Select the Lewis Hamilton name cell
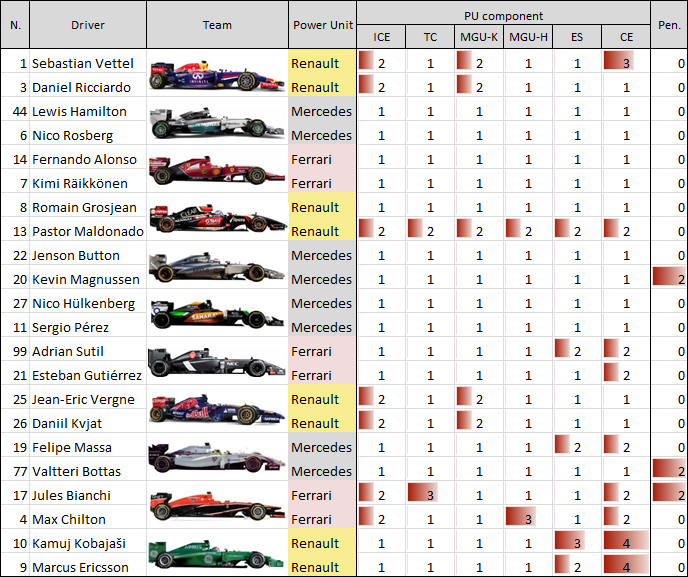The image size is (688, 577). point(88,111)
